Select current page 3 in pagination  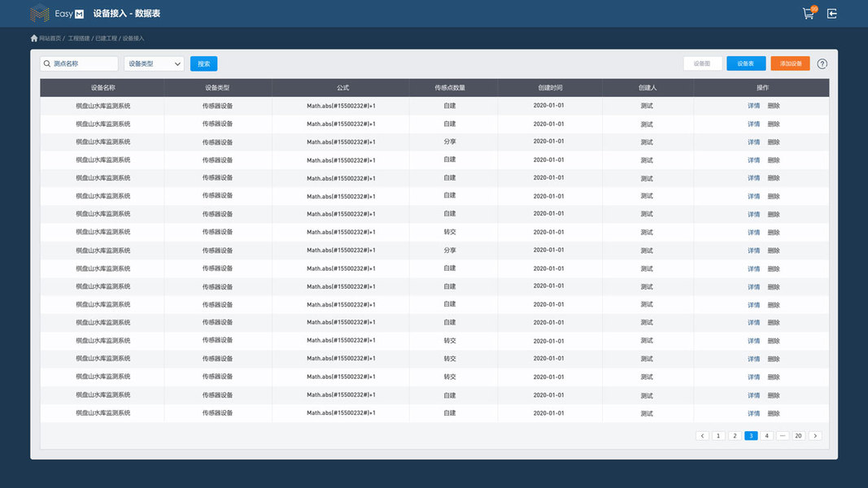[751, 436]
